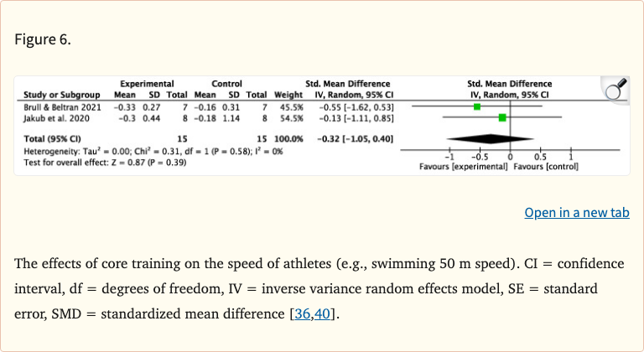The image size is (644, 352).
Task: Click the magnifier zoom icon on figure
Action: pyautogui.click(x=615, y=88)
